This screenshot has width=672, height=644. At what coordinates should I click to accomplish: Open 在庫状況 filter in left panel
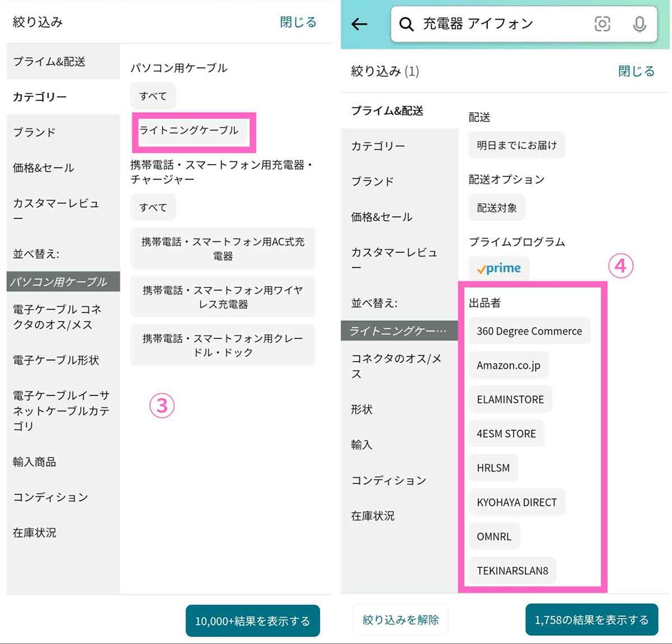pos(63,533)
